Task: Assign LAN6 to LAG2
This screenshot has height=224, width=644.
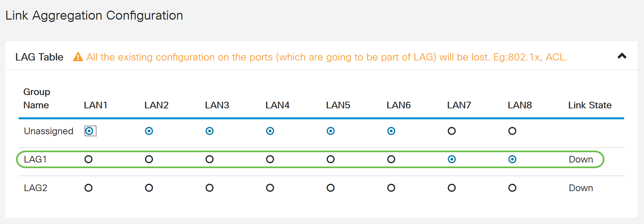Action: [391, 188]
